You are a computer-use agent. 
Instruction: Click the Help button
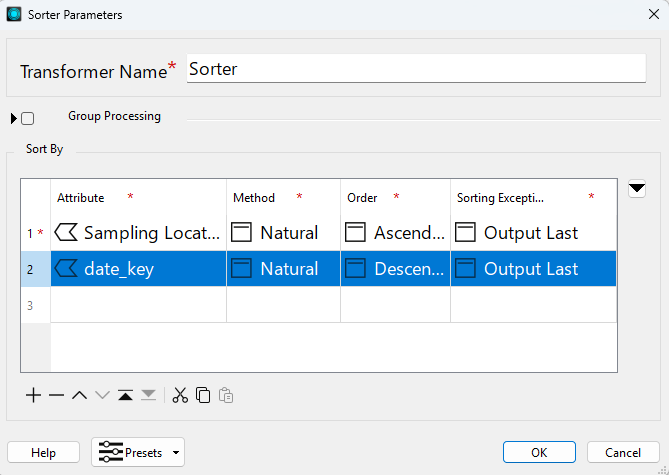44,452
